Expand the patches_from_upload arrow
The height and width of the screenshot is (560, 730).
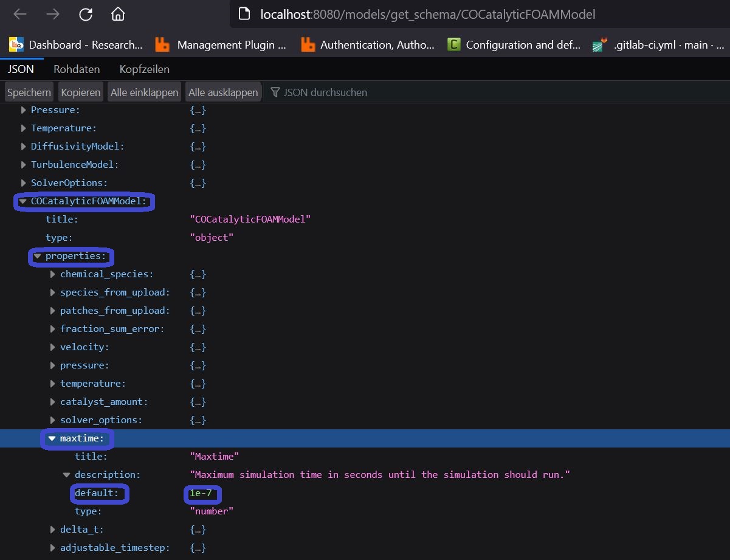tap(53, 311)
